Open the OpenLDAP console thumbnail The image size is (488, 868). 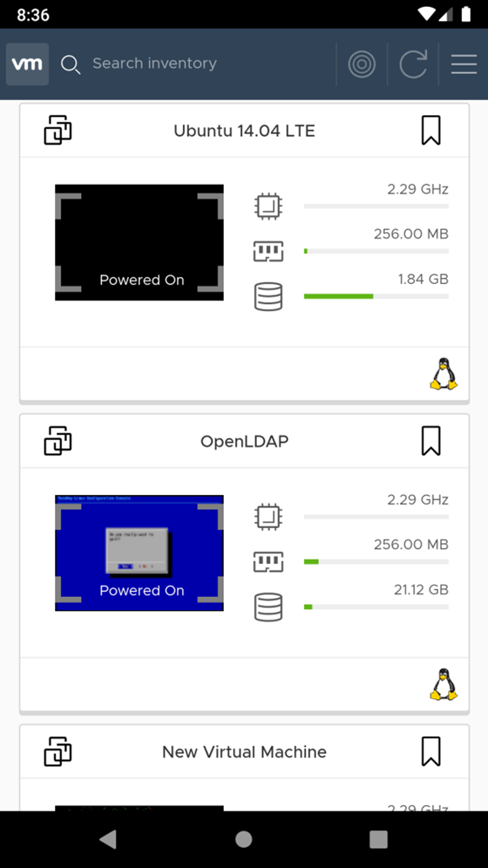click(139, 553)
